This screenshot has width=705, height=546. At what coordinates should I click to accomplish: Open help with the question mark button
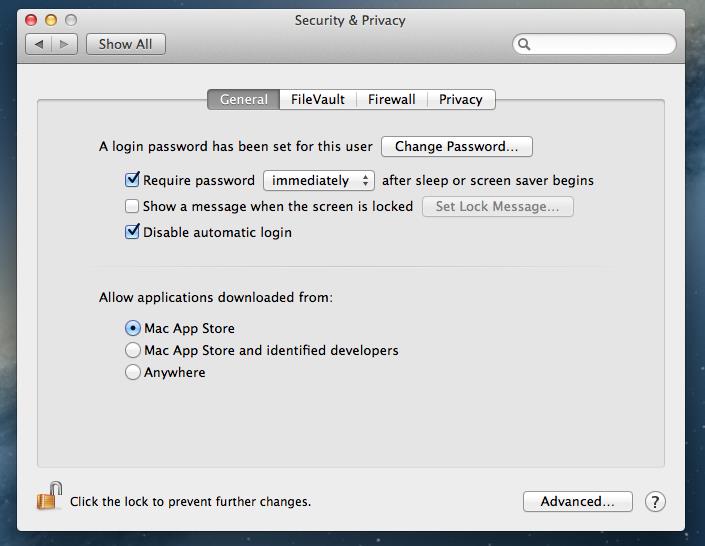click(655, 501)
